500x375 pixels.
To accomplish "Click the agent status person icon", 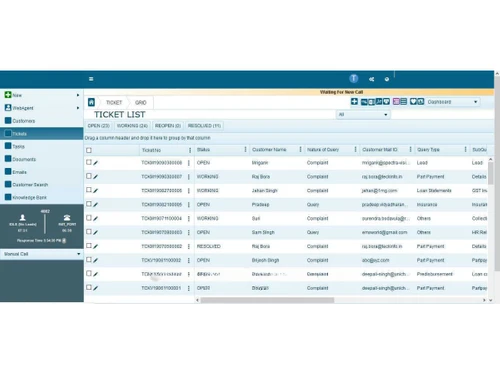I will (22, 218).
